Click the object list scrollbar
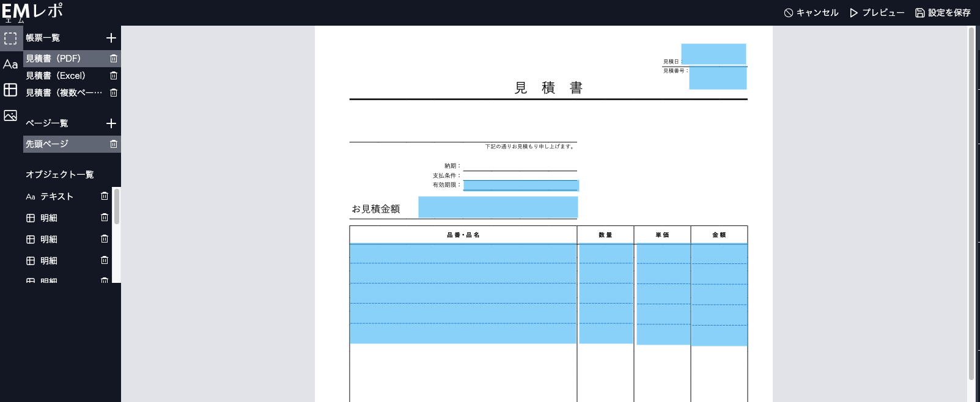The width and height of the screenshot is (980, 402). (x=116, y=208)
